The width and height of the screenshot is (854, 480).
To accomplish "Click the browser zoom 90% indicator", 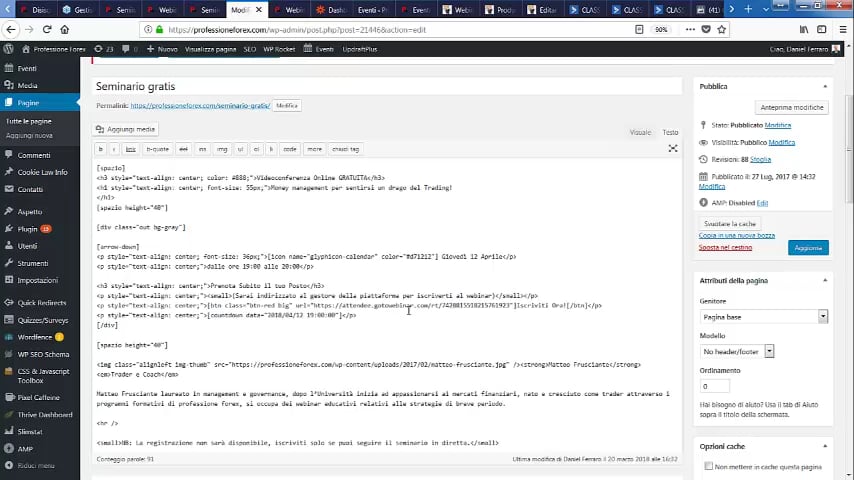I will tap(661, 29).
